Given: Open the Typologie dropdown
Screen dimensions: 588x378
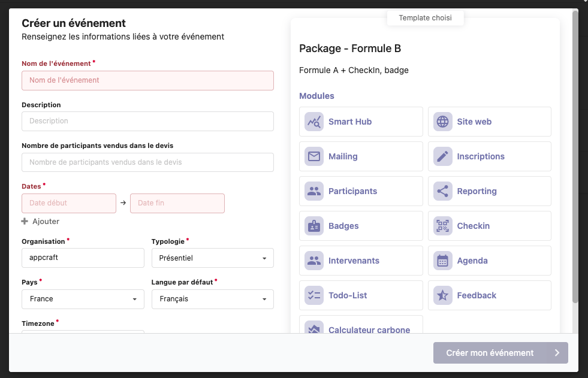Looking at the screenshot, I should 212,258.
